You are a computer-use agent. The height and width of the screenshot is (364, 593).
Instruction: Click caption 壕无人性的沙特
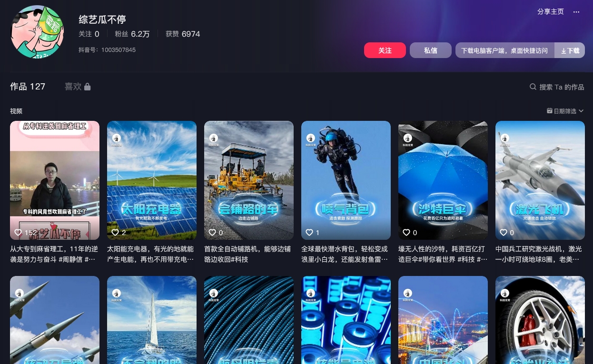point(443,254)
